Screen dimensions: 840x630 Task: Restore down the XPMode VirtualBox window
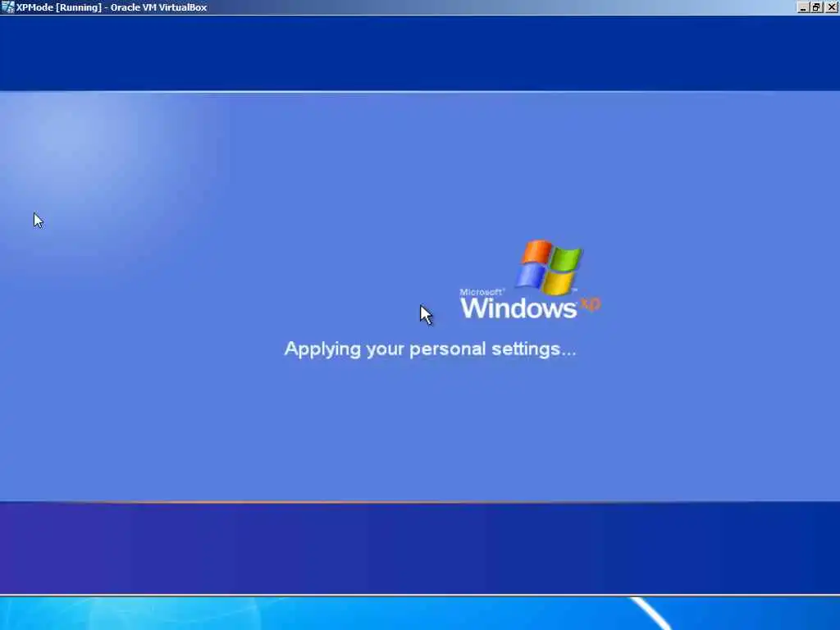click(816, 7)
